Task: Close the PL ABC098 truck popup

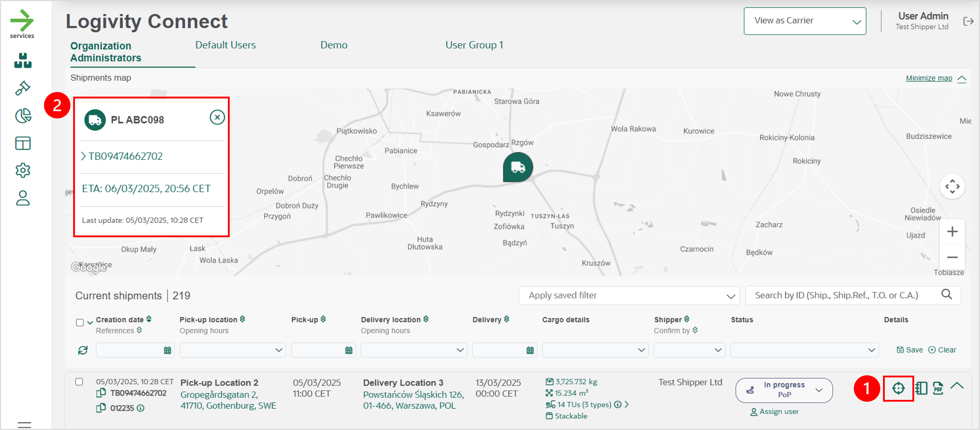Action: pos(217,117)
